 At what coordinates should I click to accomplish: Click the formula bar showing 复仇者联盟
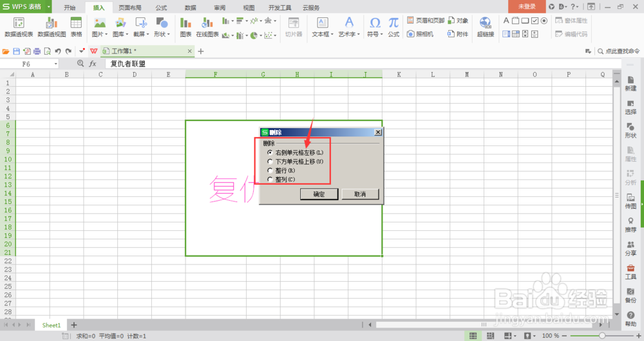point(363,64)
